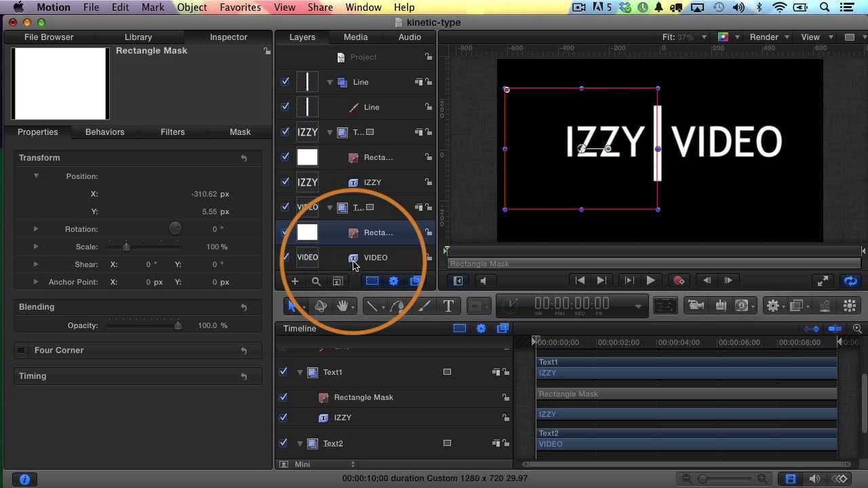This screenshot has height=488, width=868.
Task: Open the File Browser tab
Action: click(x=49, y=37)
